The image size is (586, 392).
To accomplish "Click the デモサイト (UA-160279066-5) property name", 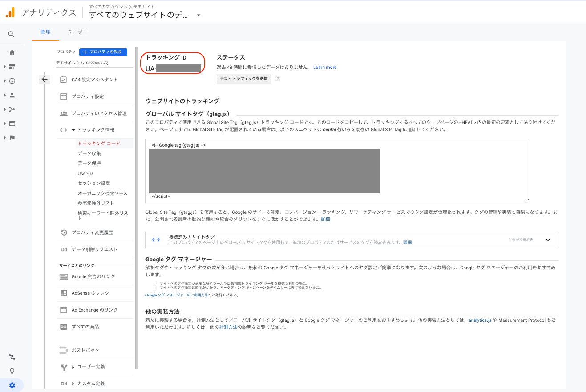I will [82, 63].
